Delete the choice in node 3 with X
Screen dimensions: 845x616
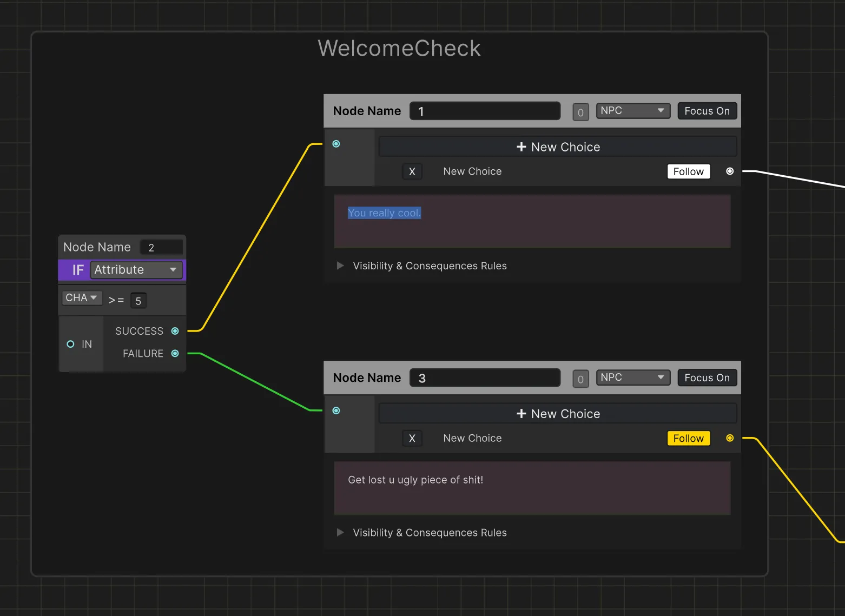pos(412,438)
